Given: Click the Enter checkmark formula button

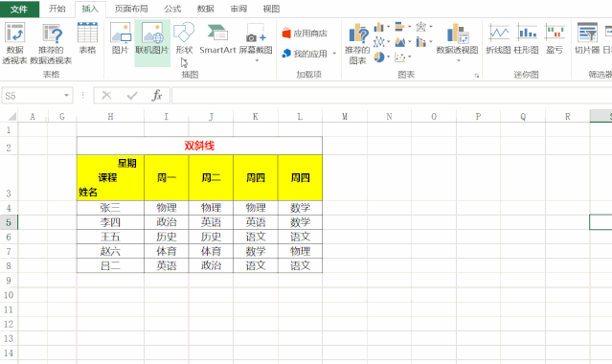Looking at the screenshot, I should [x=132, y=95].
